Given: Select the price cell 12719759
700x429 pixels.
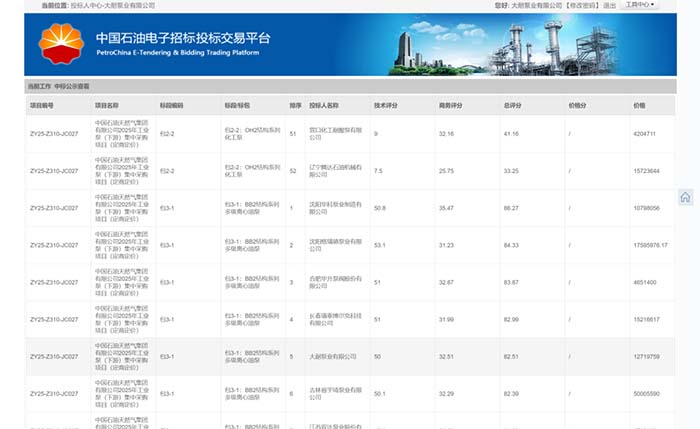Looking at the screenshot, I should (646, 356).
